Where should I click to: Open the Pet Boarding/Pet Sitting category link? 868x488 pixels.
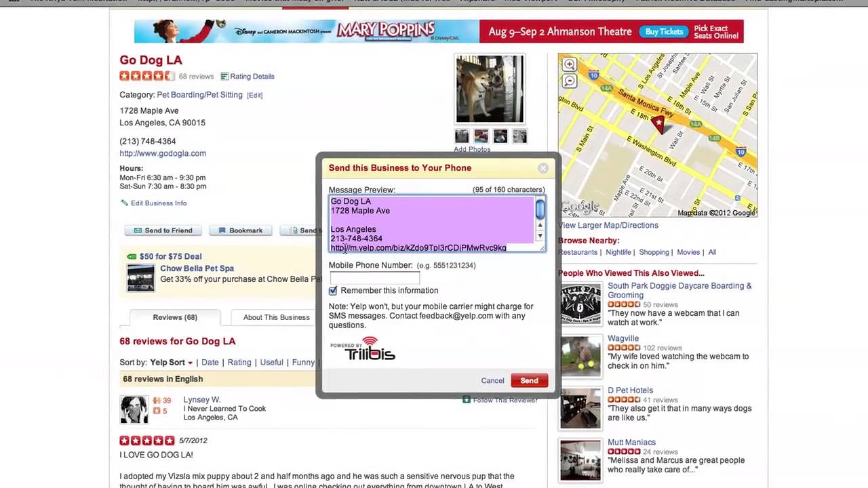coord(199,95)
